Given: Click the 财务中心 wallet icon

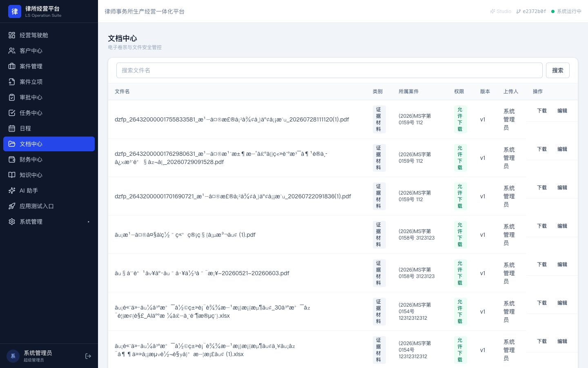Looking at the screenshot, I should (x=12, y=159).
